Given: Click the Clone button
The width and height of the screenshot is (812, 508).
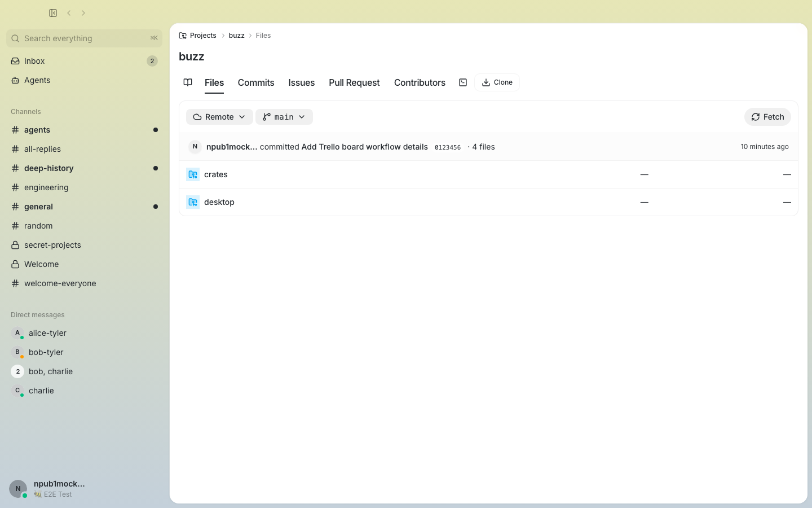Looking at the screenshot, I should pos(497,82).
